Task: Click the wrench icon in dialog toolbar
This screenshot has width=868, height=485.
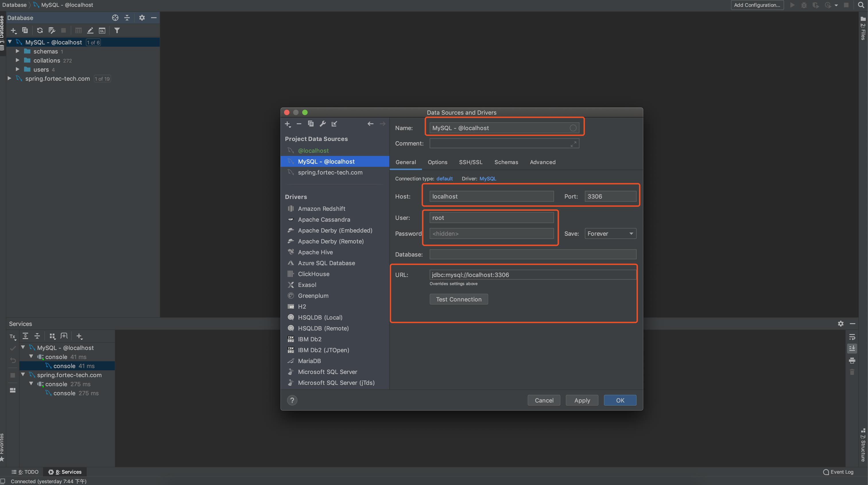Action: 322,124
